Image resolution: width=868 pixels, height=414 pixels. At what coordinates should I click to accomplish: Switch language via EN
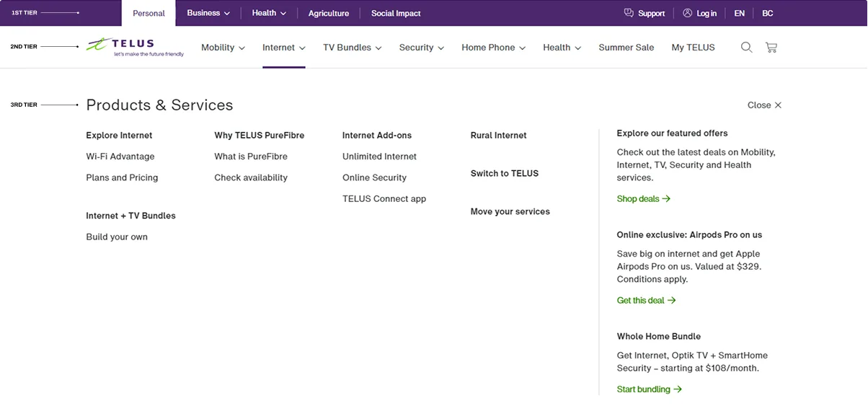point(740,13)
